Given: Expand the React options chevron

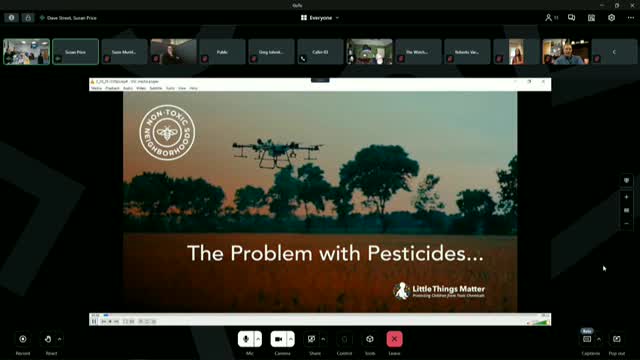Looking at the screenshot, I should [60, 339].
